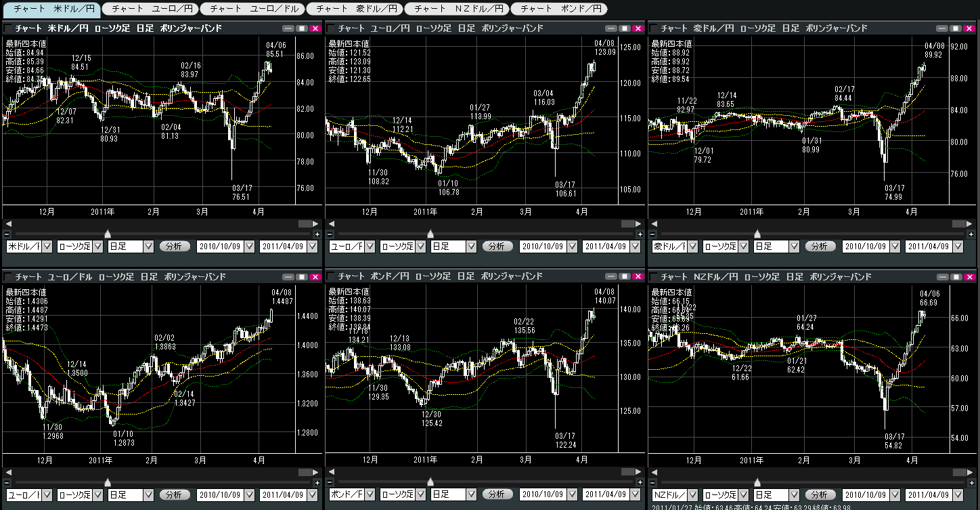980x510 pixels.
Task: Click the zoom plus icon under 豪ドル/円 chart
Action: click(x=971, y=234)
